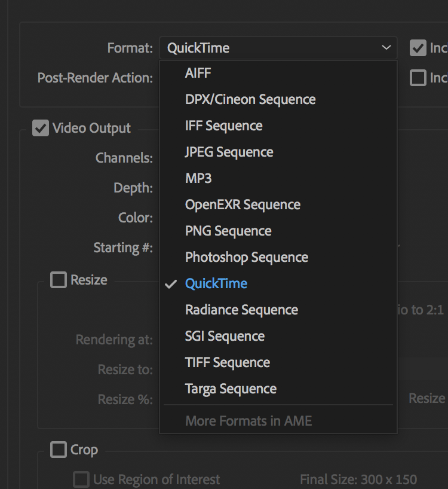The width and height of the screenshot is (448, 489).
Task: Select OpenEXR Sequence format
Action: [x=278, y=204]
